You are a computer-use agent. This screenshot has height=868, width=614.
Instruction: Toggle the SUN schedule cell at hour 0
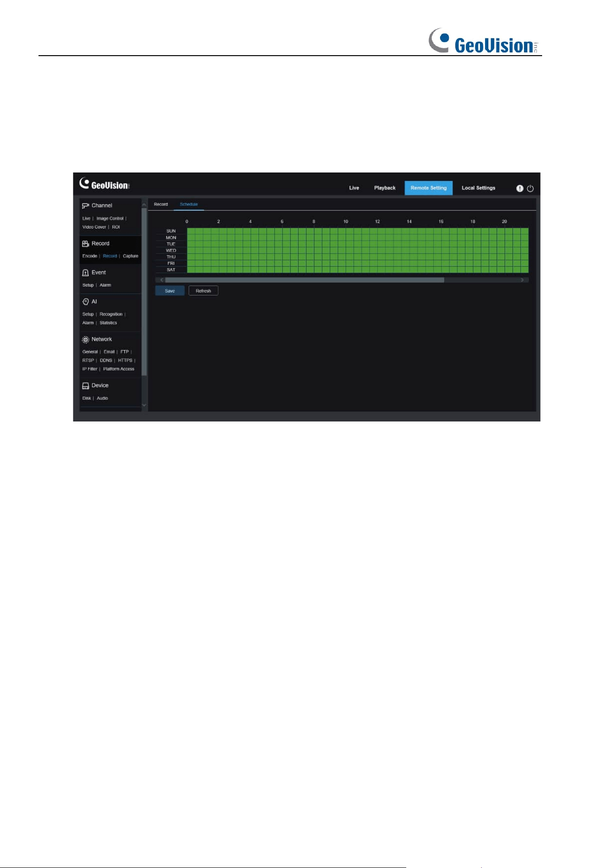(x=191, y=231)
